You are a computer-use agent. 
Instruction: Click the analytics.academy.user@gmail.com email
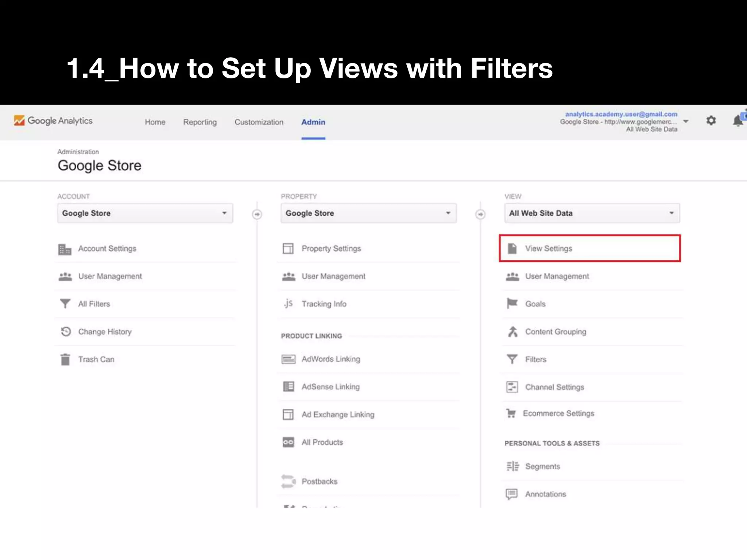(x=621, y=114)
